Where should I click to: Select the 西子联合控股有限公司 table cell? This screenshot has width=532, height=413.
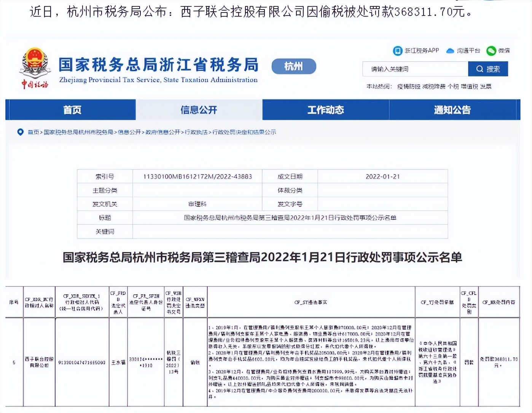click(39, 362)
